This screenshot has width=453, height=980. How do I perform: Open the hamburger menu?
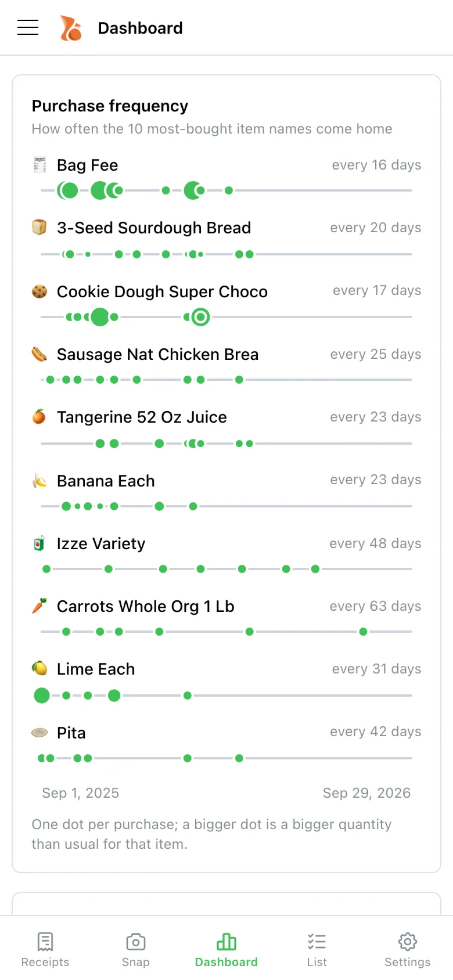[28, 27]
